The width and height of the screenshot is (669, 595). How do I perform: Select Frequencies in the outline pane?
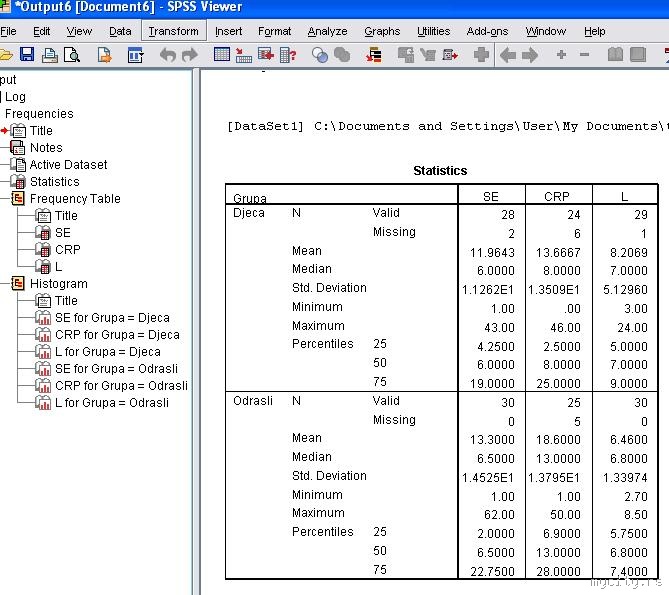pos(39,114)
